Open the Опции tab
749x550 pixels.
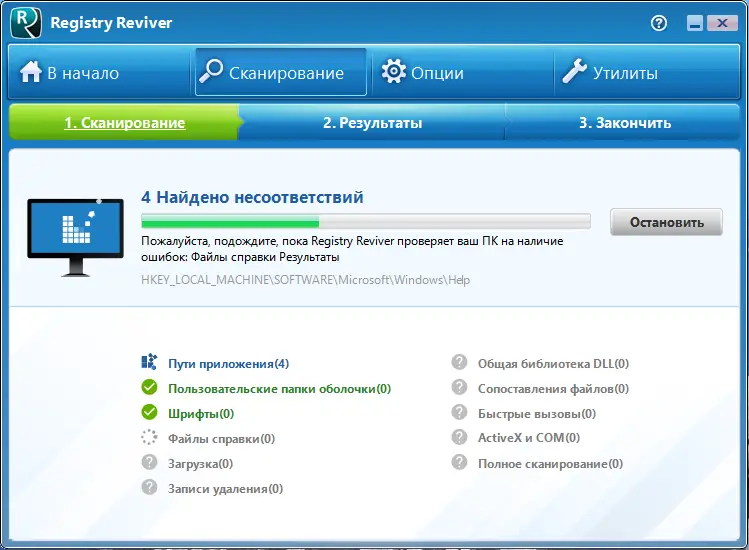462,72
